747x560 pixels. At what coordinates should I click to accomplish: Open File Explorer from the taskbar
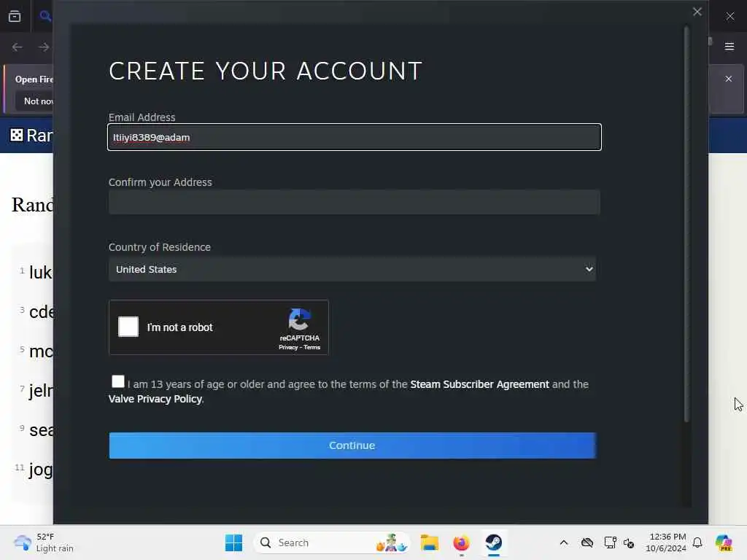429,542
